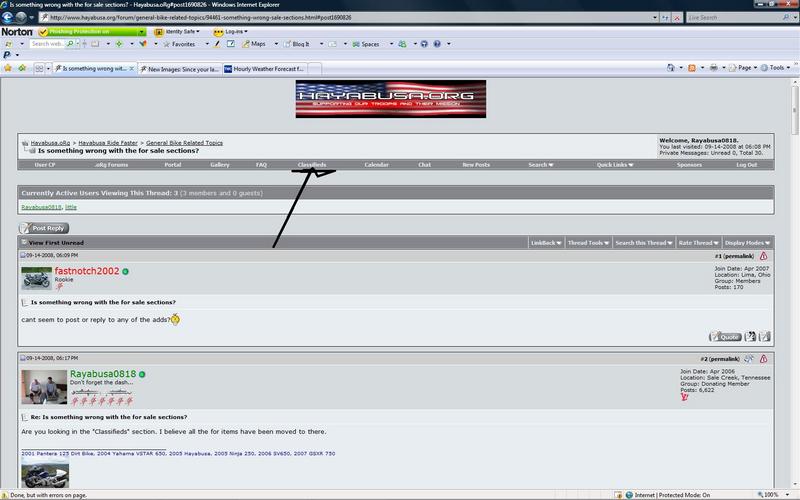
Task: Expand the Thread Tools dropdown
Action: 587,243
